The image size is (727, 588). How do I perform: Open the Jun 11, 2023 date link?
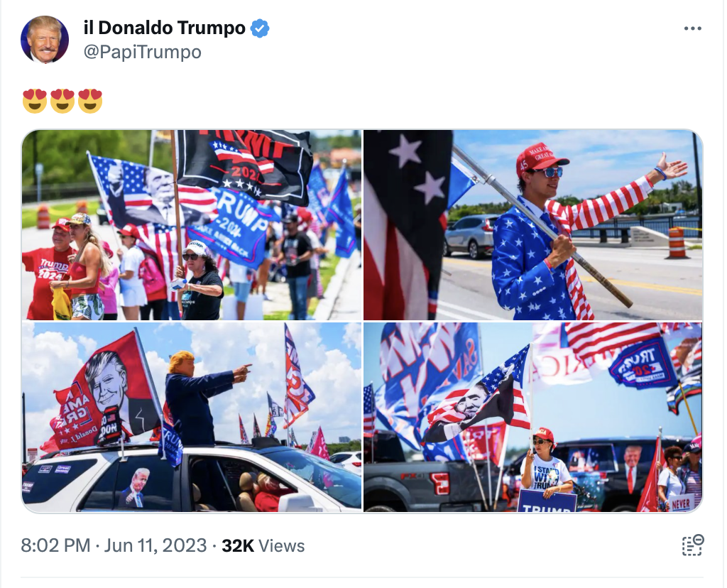155,545
